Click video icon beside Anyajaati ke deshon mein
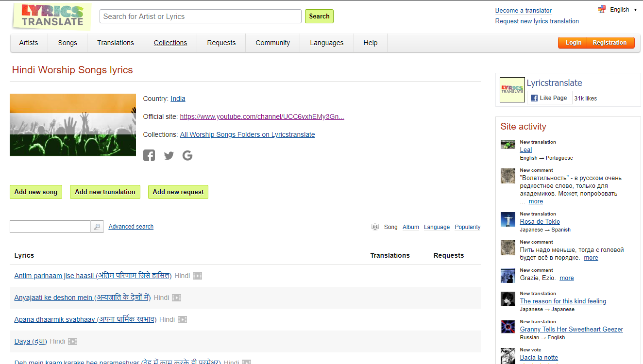Viewport: 643px width, 364px height. [x=176, y=298]
